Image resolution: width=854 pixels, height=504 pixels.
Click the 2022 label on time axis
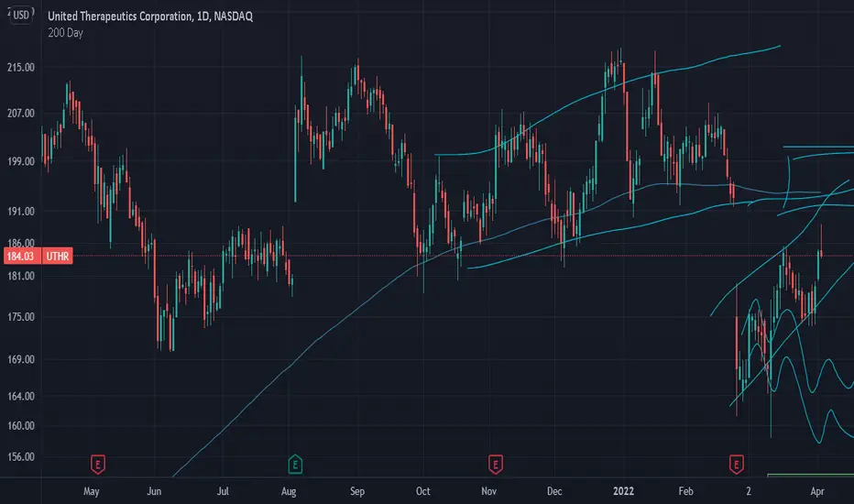[624, 491]
